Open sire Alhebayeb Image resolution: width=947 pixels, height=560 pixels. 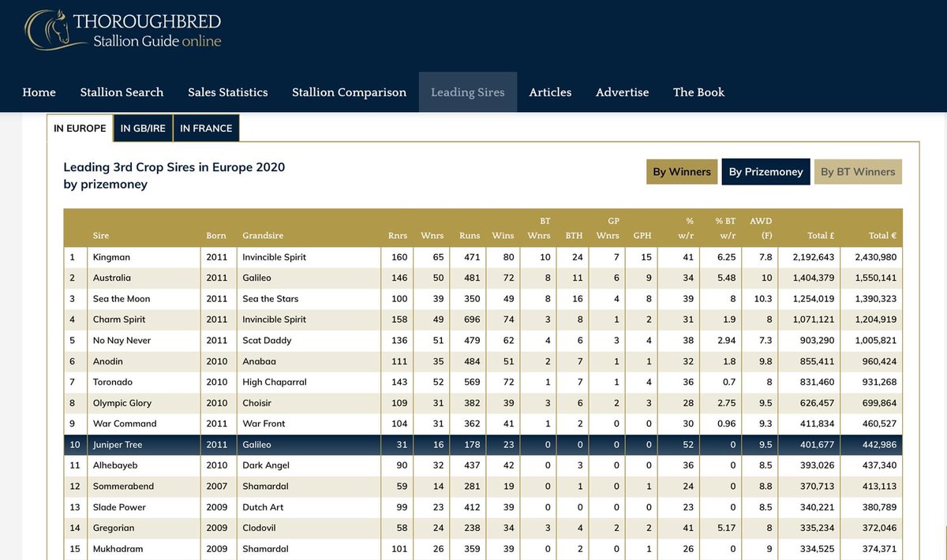(x=114, y=465)
